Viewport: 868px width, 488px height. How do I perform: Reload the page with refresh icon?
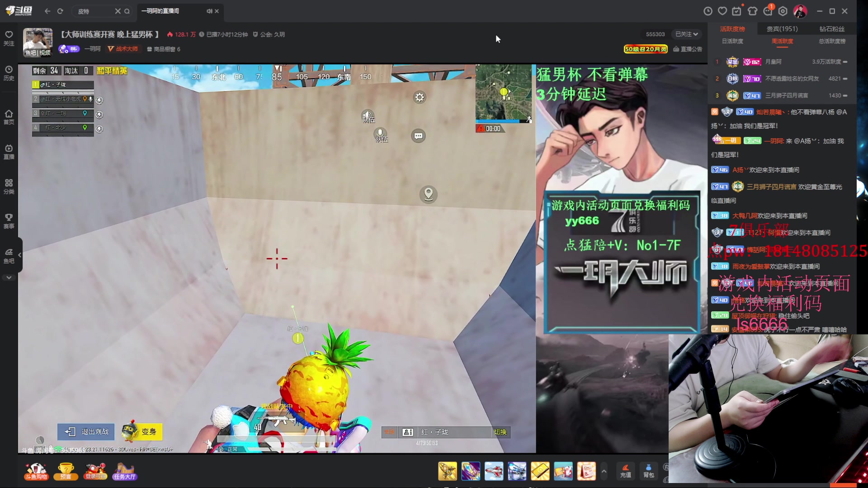pyautogui.click(x=60, y=11)
